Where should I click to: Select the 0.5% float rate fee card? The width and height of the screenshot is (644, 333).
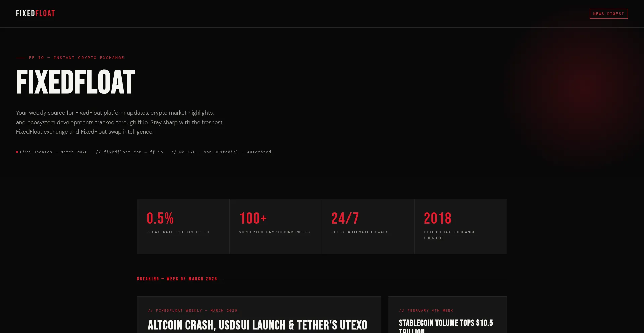tap(183, 226)
